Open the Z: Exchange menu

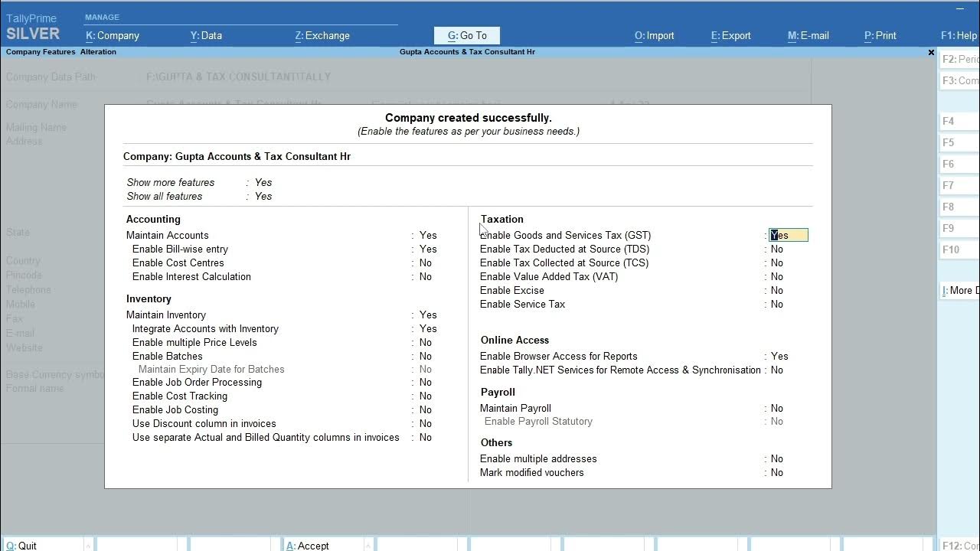point(322,35)
